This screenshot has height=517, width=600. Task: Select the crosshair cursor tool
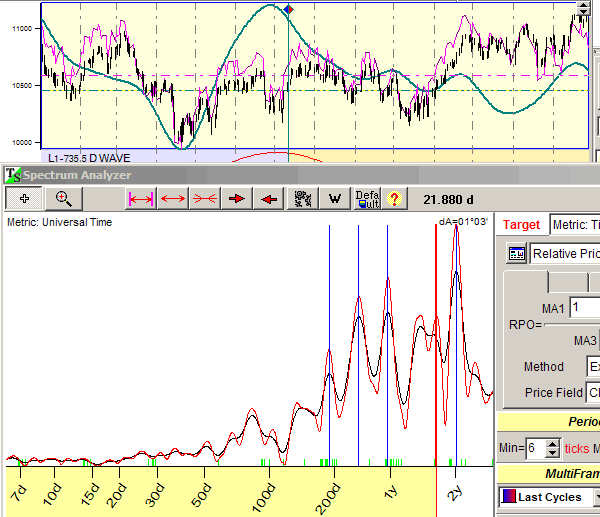(x=24, y=199)
